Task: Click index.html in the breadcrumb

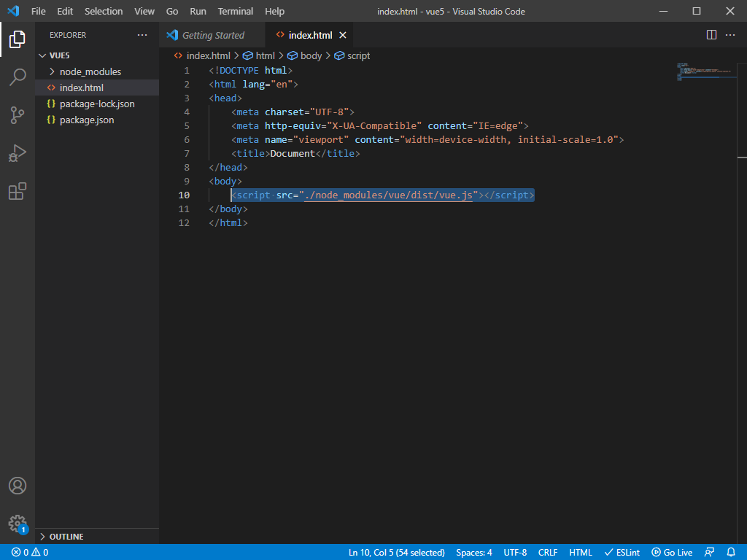Action: click(208, 55)
